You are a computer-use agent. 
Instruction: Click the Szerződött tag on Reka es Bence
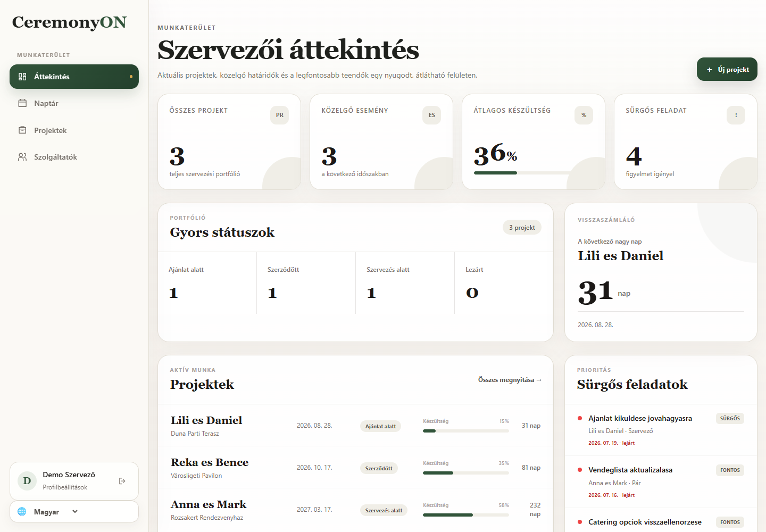(x=379, y=468)
